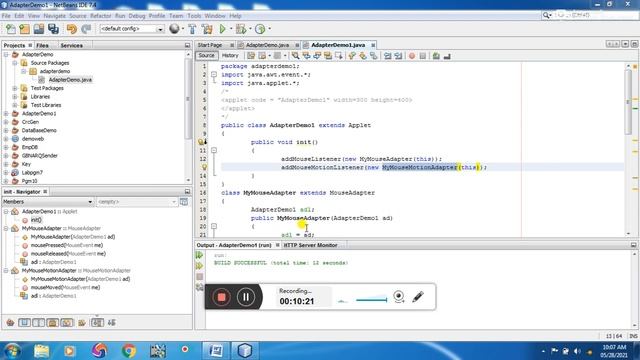The height and width of the screenshot is (360, 640).
Task: Open the Refactor menu
Action: (100, 16)
